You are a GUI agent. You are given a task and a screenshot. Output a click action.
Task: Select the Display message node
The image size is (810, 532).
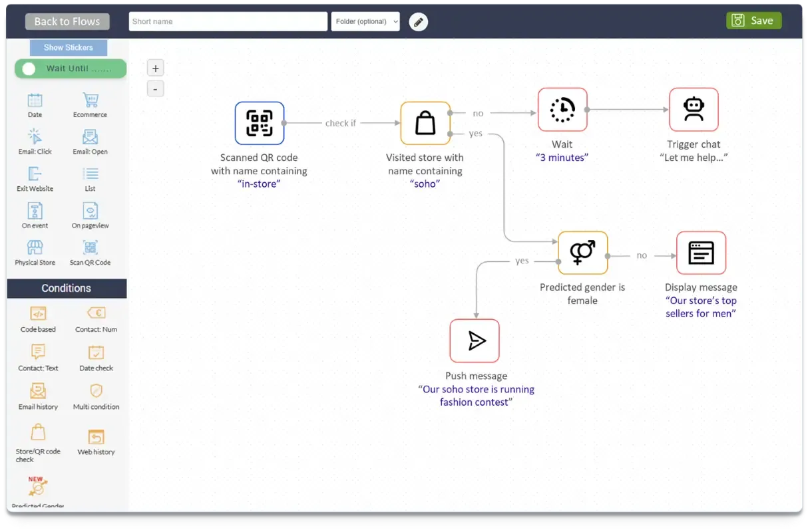point(702,253)
